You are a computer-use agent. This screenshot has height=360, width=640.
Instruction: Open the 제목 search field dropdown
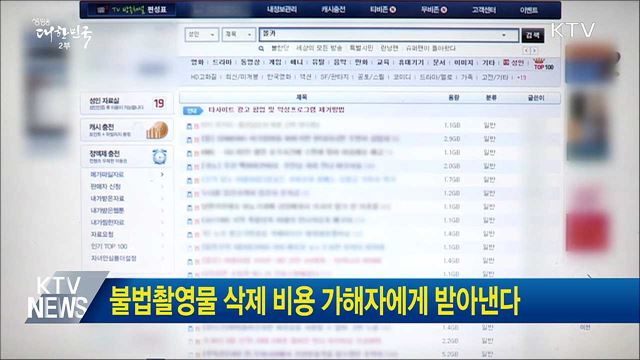click(x=238, y=35)
